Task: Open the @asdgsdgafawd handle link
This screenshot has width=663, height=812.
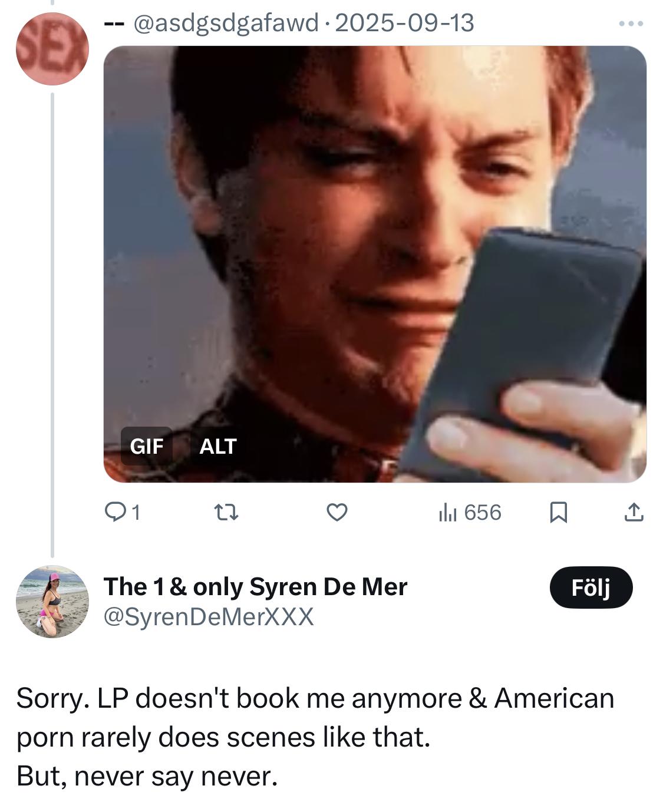Action: [226, 24]
